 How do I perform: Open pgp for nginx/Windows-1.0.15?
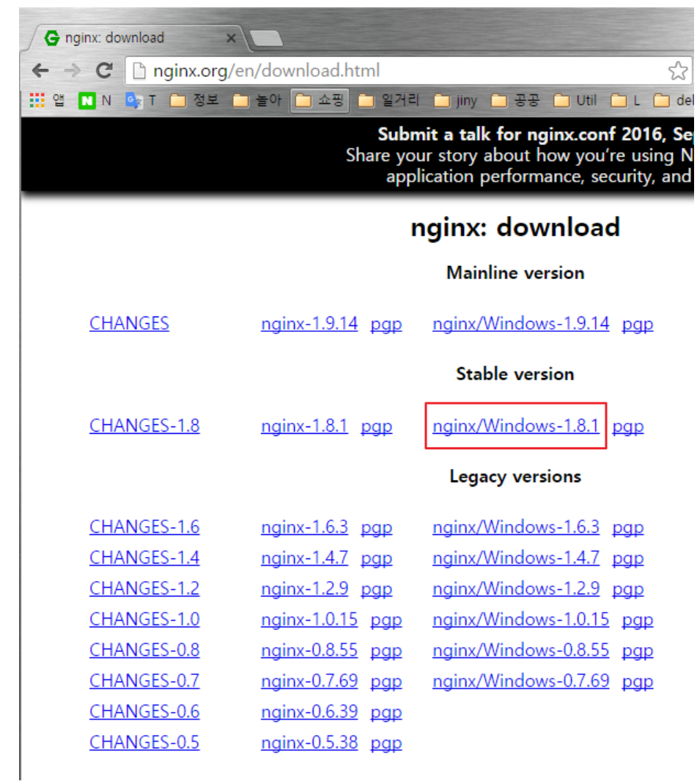pyautogui.click(x=638, y=621)
